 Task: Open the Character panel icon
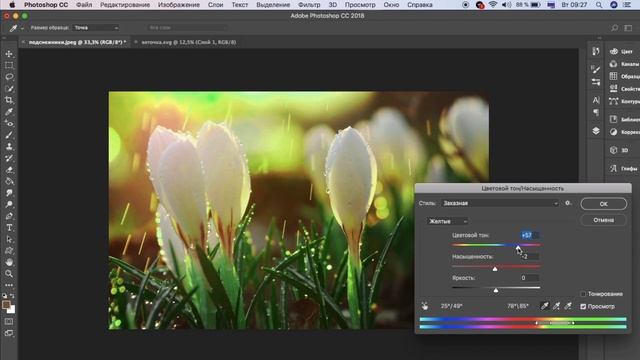click(x=596, y=100)
